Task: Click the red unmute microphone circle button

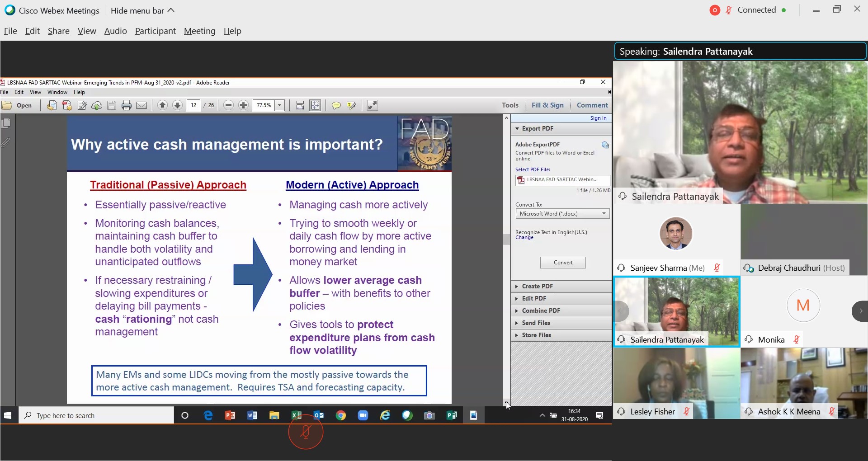Action: coord(306,432)
